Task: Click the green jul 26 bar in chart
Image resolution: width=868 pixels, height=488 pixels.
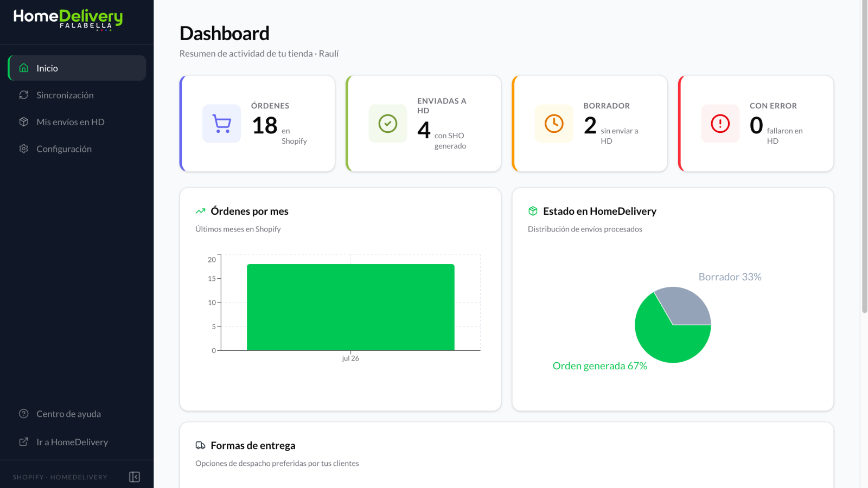Action: [x=350, y=307]
